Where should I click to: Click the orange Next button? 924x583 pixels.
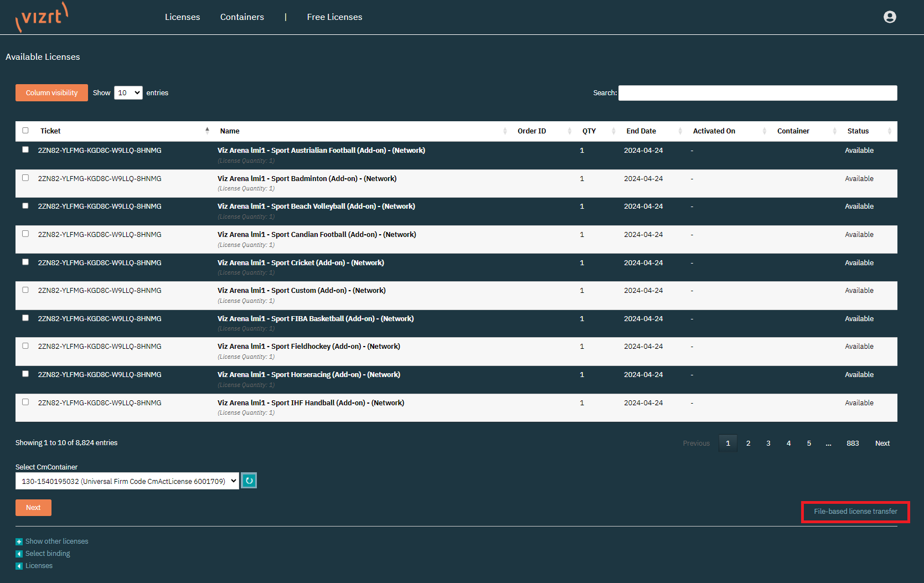[33, 508]
